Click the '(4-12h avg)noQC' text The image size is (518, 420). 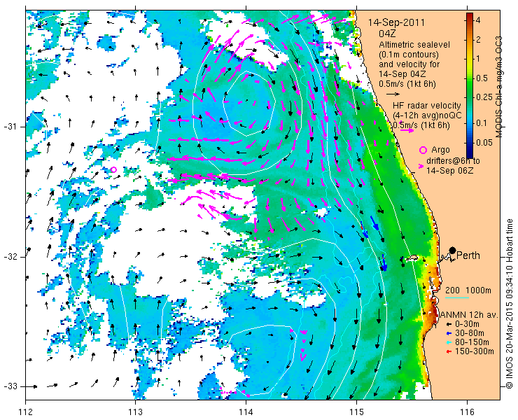click(427, 115)
